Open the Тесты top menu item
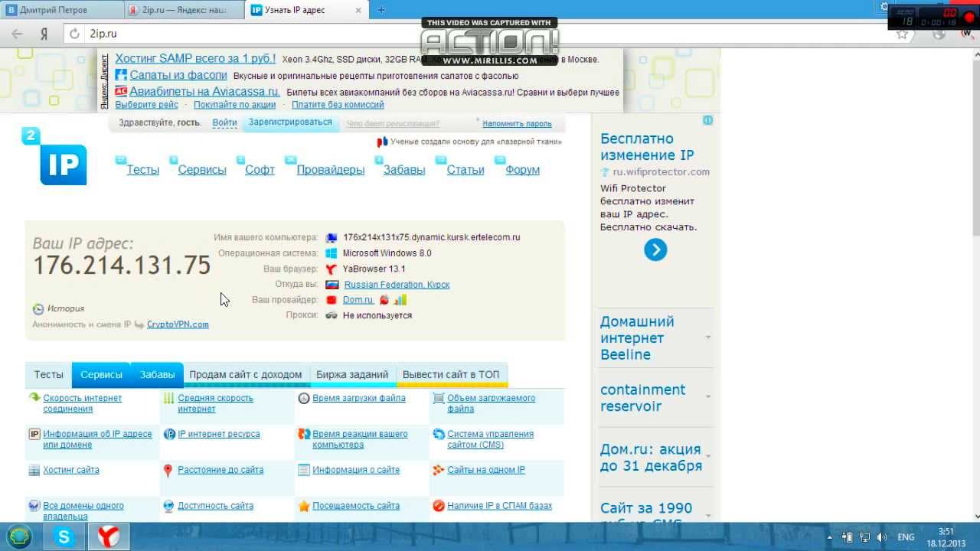 143,170
